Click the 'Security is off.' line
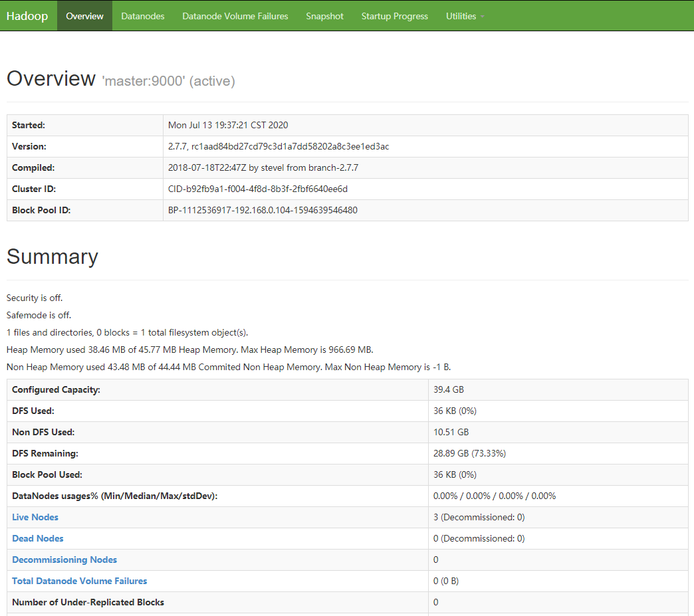The height and width of the screenshot is (616, 694). pos(35,298)
